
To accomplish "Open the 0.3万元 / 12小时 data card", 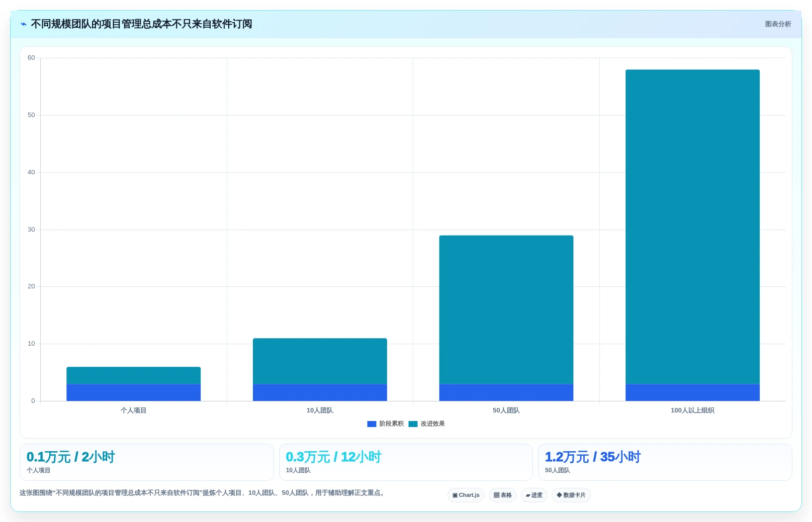I will [406, 462].
